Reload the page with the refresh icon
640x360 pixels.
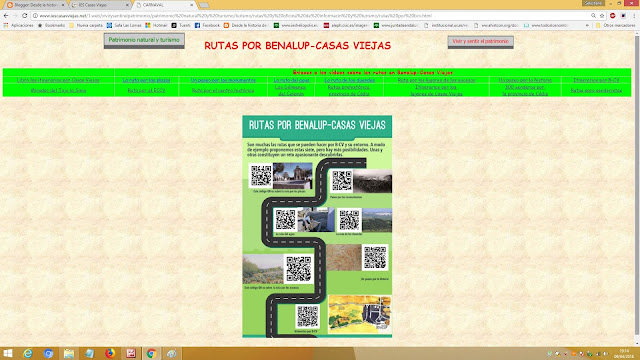click(24, 16)
